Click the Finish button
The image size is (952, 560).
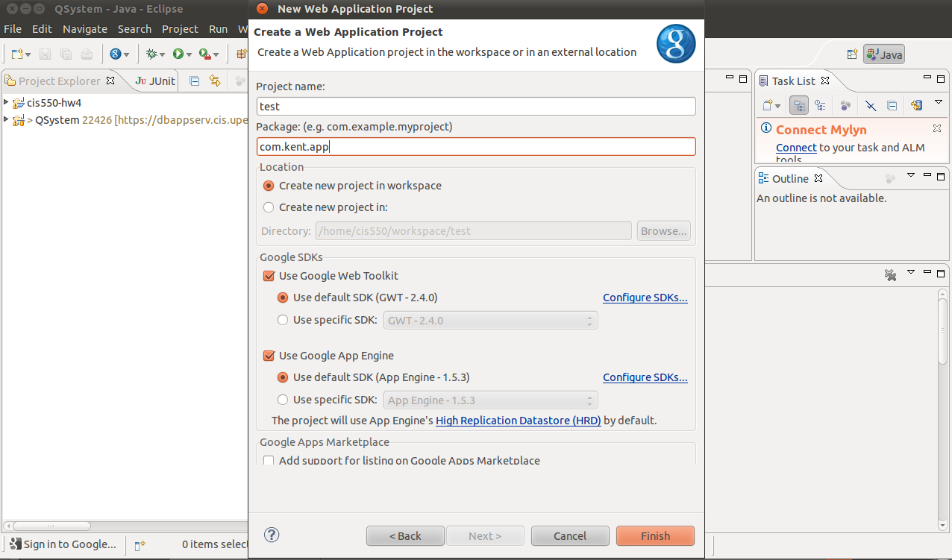(655, 535)
